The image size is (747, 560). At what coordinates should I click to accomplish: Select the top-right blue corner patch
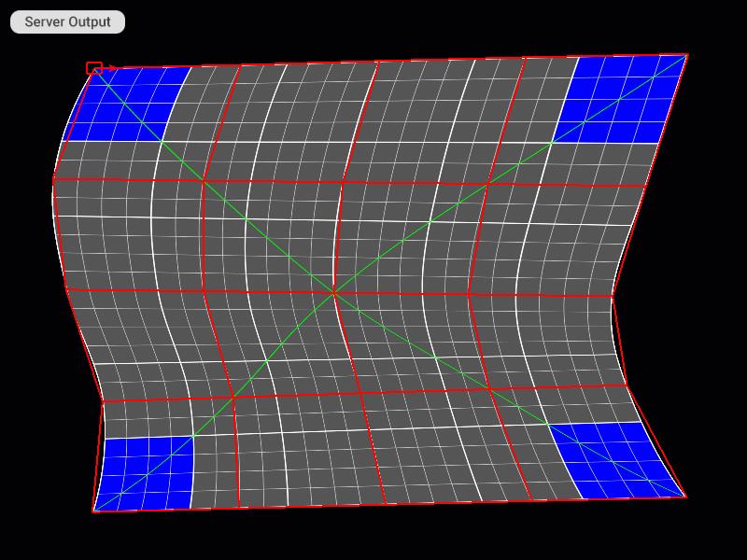[621, 99]
